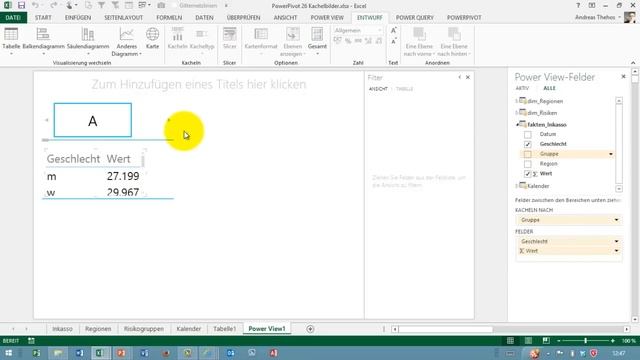640x360 pixels.
Task: Expand the dim_Risiken table
Action: [x=517, y=113]
